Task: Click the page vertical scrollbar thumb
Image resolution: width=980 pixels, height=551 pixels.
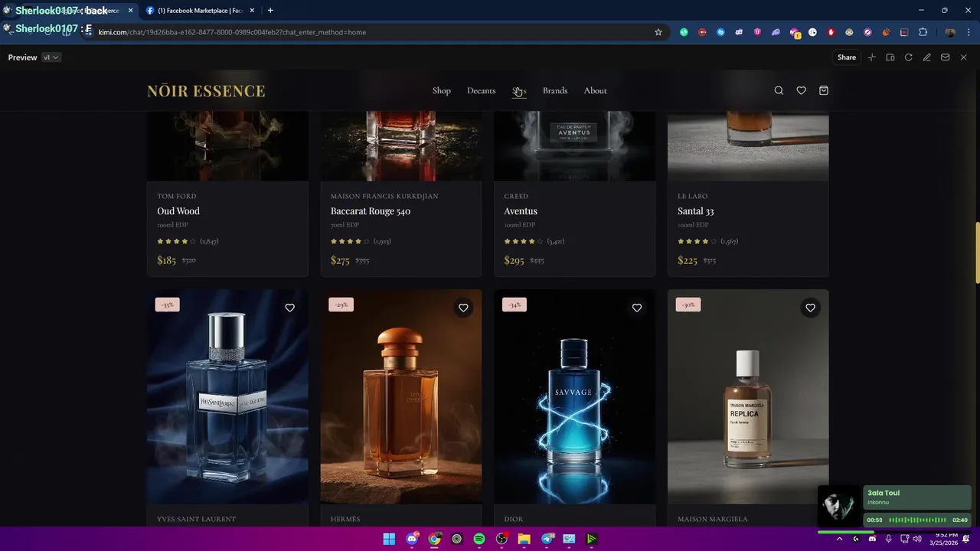Action: [976, 253]
